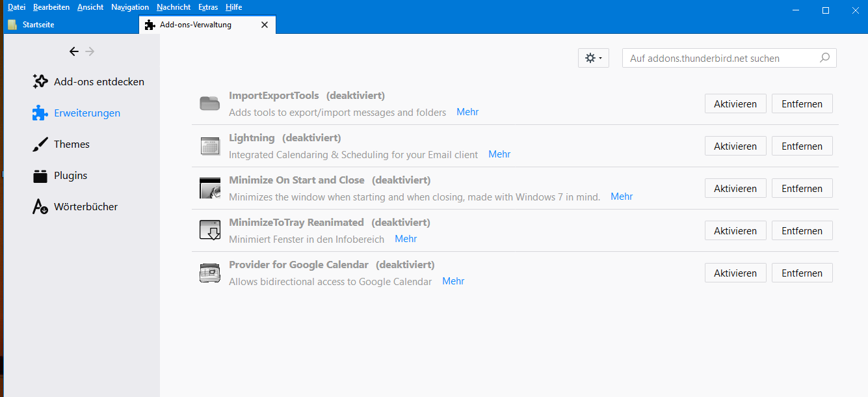
Task: Click the Lightning calendar add-on icon
Action: point(210,146)
